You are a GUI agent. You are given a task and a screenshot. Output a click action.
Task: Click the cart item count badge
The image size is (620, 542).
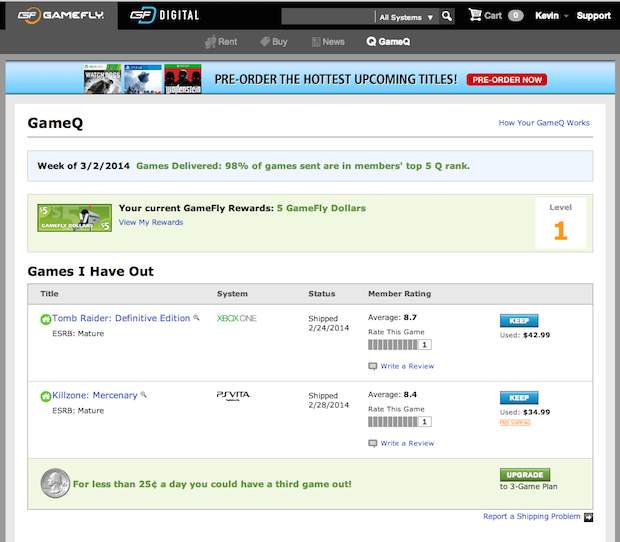tap(516, 15)
